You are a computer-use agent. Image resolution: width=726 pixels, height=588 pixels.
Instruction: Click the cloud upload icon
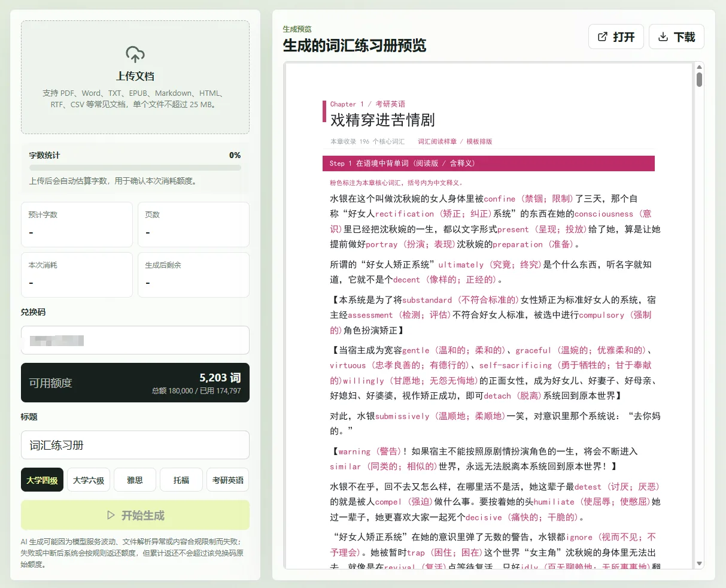pyautogui.click(x=135, y=54)
